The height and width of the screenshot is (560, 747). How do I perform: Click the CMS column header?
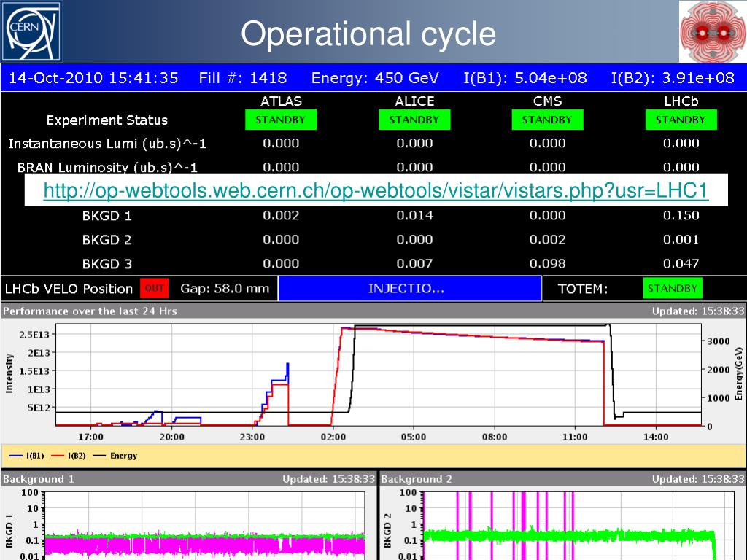(x=547, y=101)
